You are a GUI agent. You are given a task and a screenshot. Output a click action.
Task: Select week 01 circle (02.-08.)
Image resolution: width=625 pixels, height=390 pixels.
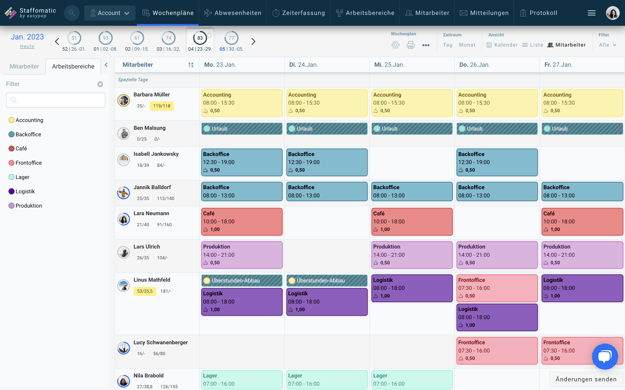(x=105, y=38)
